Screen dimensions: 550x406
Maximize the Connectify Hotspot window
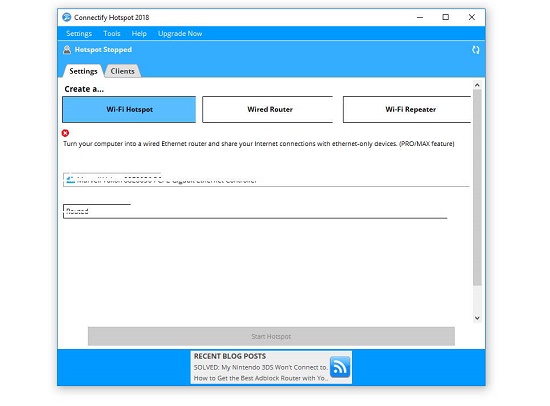click(445, 17)
